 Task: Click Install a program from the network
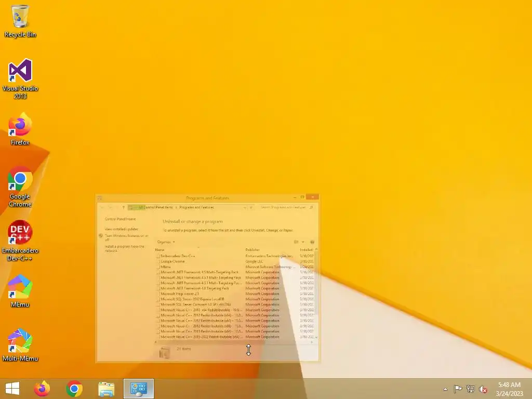point(124,248)
